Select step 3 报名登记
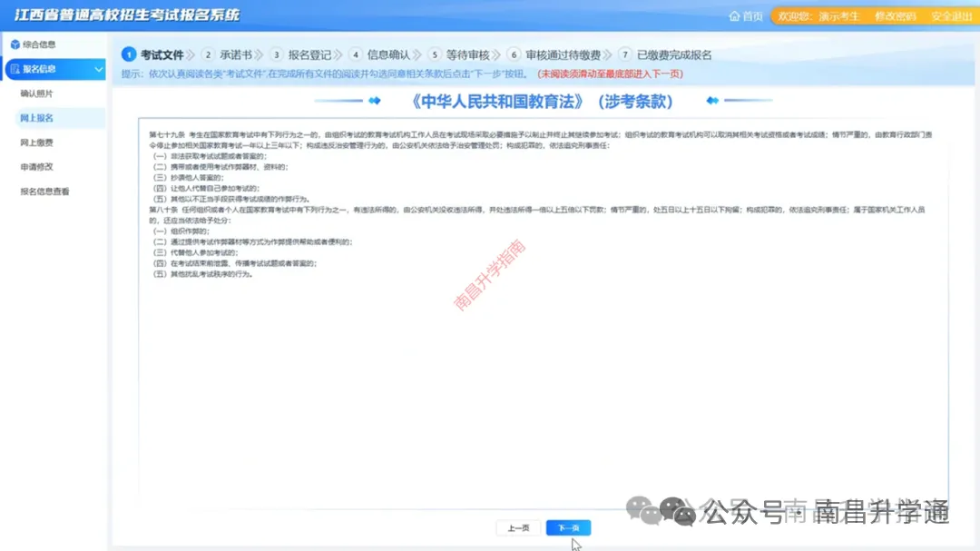This screenshot has width=980, height=551. point(309,55)
